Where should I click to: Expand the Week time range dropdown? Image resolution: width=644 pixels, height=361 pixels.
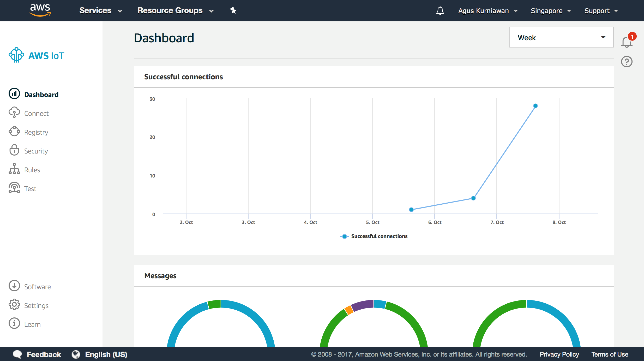coord(561,37)
